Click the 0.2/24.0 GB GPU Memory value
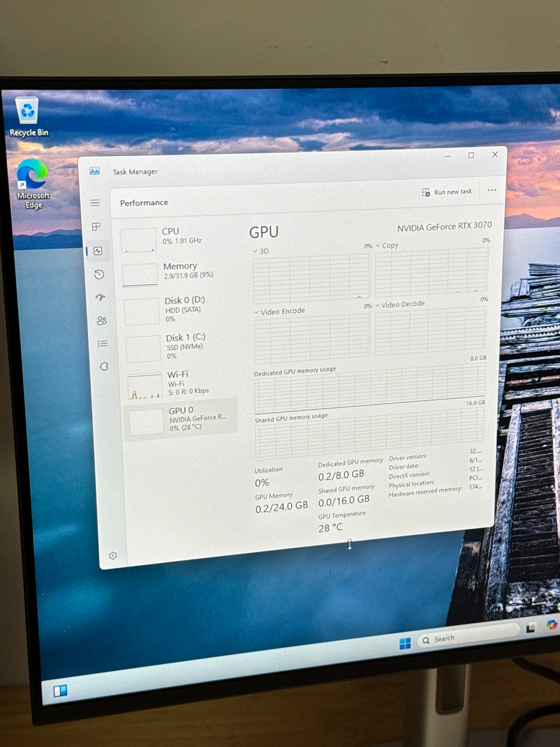 click(282, 507)
